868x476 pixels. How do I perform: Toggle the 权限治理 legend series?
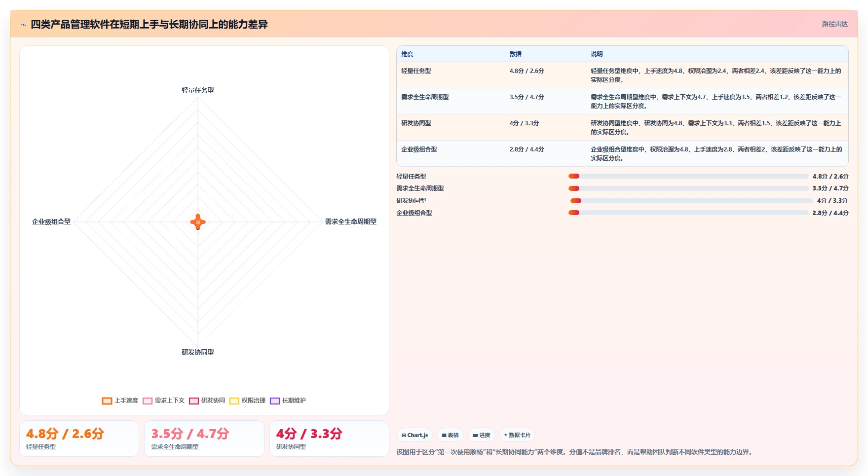247,401
